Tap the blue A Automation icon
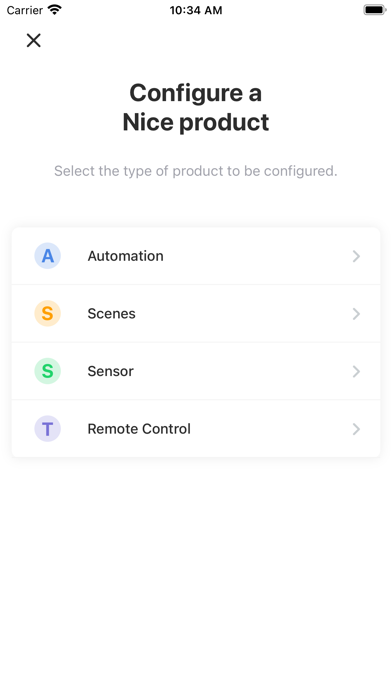 [x=48, y=256]
